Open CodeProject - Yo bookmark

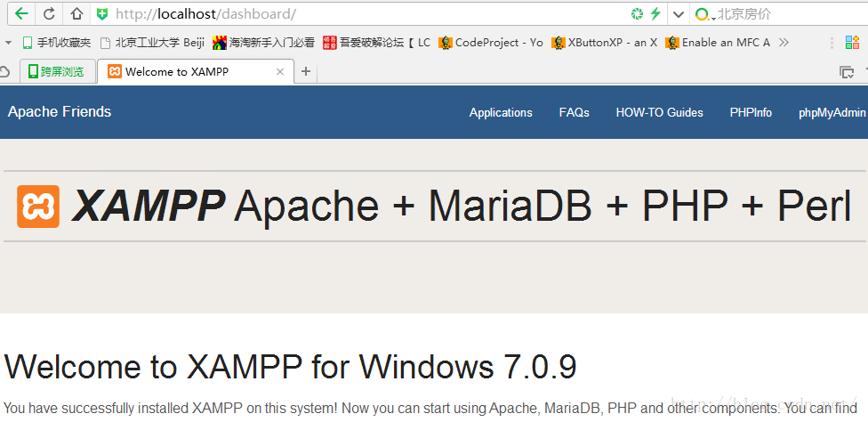click(x=490, y=42)
